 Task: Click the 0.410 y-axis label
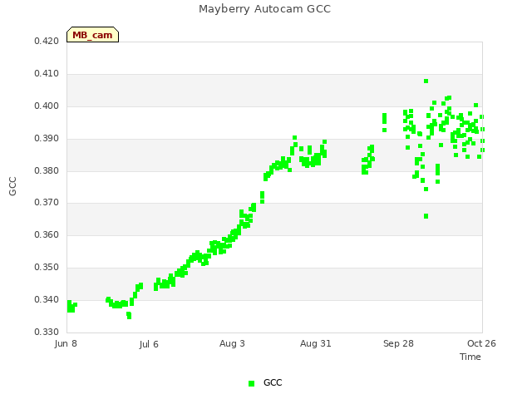tap(47, 73)
